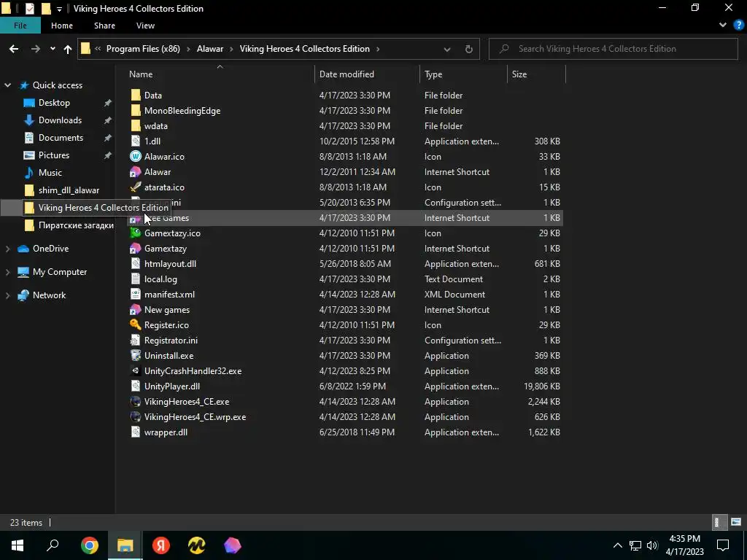The width and height of the screenshot is (747, 560).
Task: Open Quick Access Toolbar customize dropdown
Action: coord(59,9)
